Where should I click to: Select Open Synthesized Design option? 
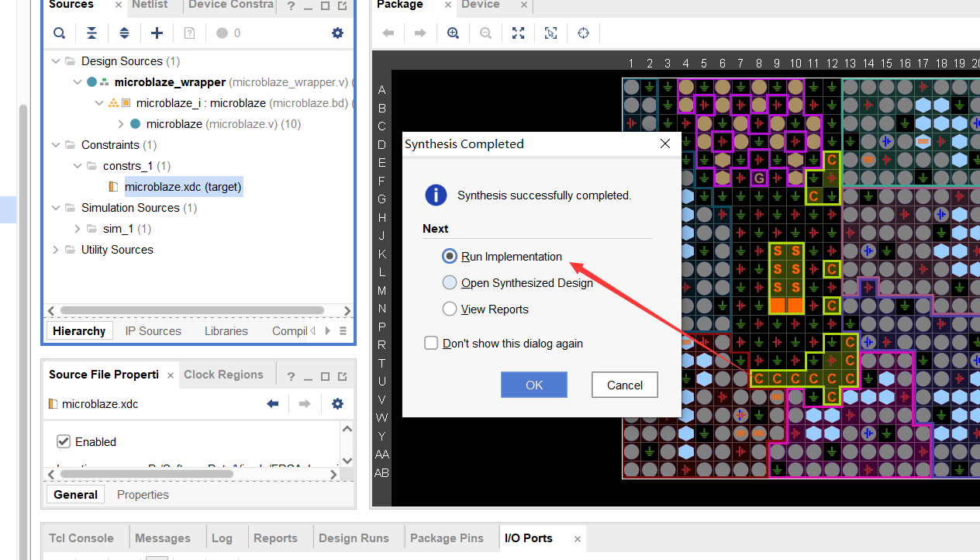point(450,283)
